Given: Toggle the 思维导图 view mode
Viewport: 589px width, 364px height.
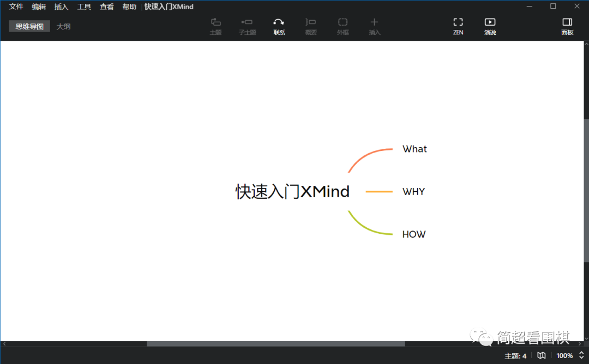Looking at the screenshot, I should point(29,26).
